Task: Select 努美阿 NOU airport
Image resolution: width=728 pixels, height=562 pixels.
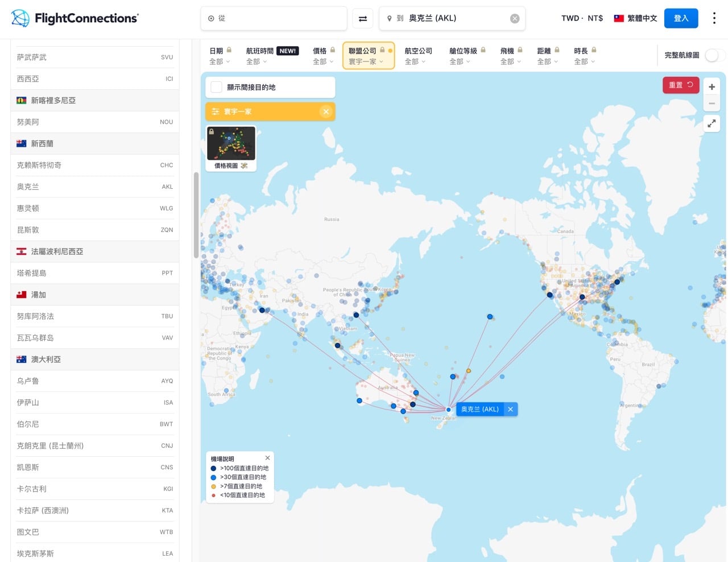Action: tap(95, 122)
